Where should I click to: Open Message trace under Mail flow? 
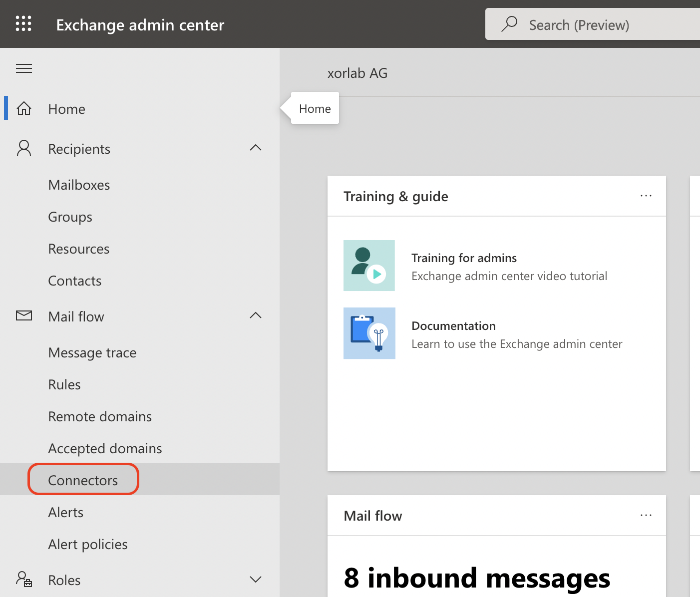[92, 353]
